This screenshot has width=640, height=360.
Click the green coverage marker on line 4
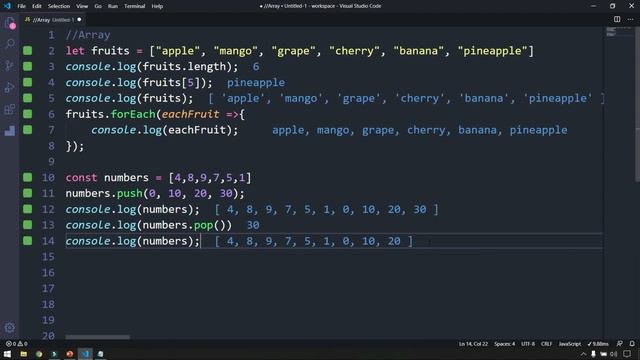pos(27,82)
